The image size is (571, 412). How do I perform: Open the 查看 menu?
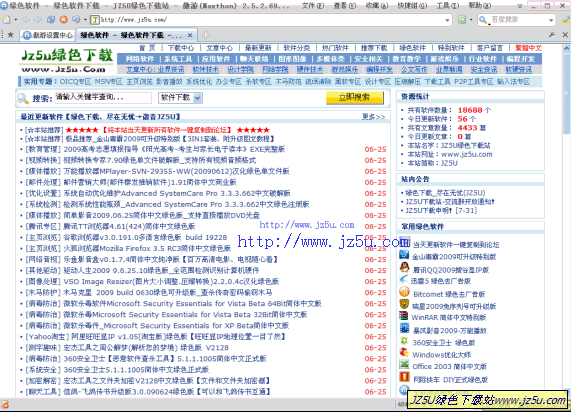pyautogui.click(x=345, y=6)
